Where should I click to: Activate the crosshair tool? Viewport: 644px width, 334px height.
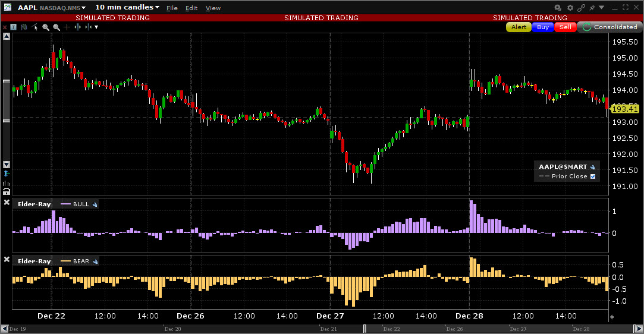pyautogui.click(x=67, y=27)
